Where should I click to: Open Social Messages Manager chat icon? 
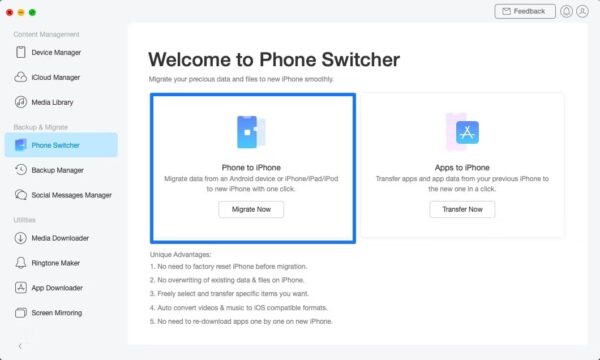click(x=21, y=195)
